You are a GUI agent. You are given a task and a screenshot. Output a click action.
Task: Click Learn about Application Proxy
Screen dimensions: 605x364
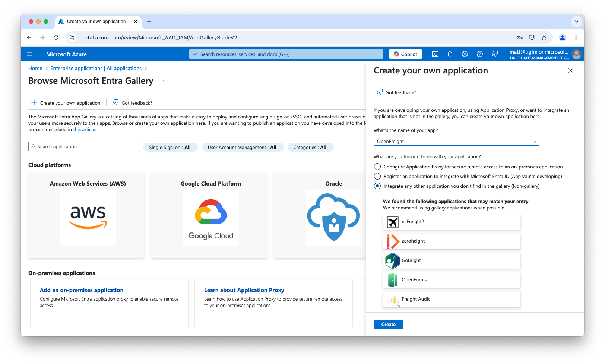click(244, 290)
